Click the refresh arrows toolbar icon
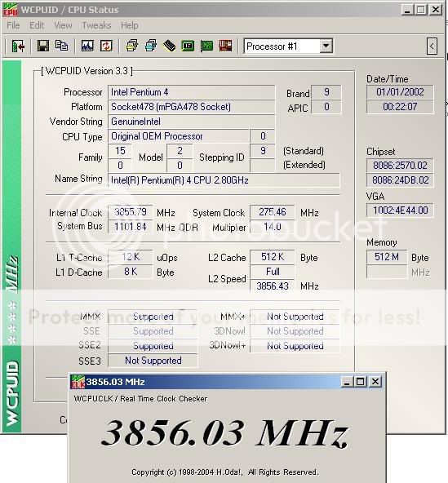This screenshot has width=448, height=483. 106,46
